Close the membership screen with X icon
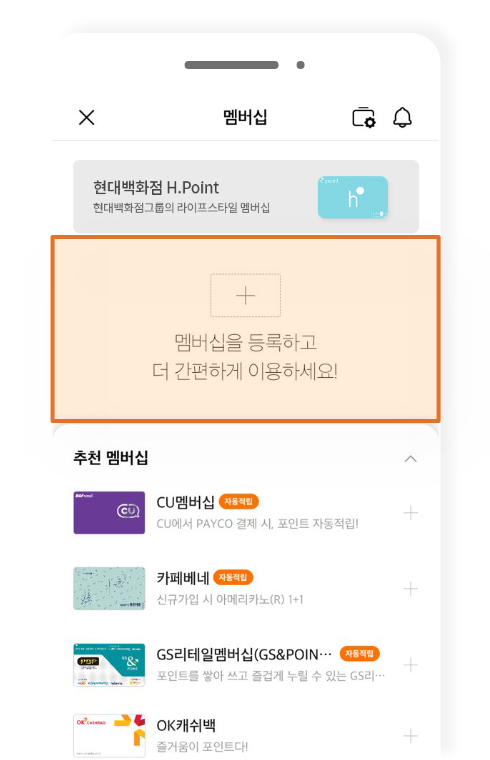 [86, 117]
